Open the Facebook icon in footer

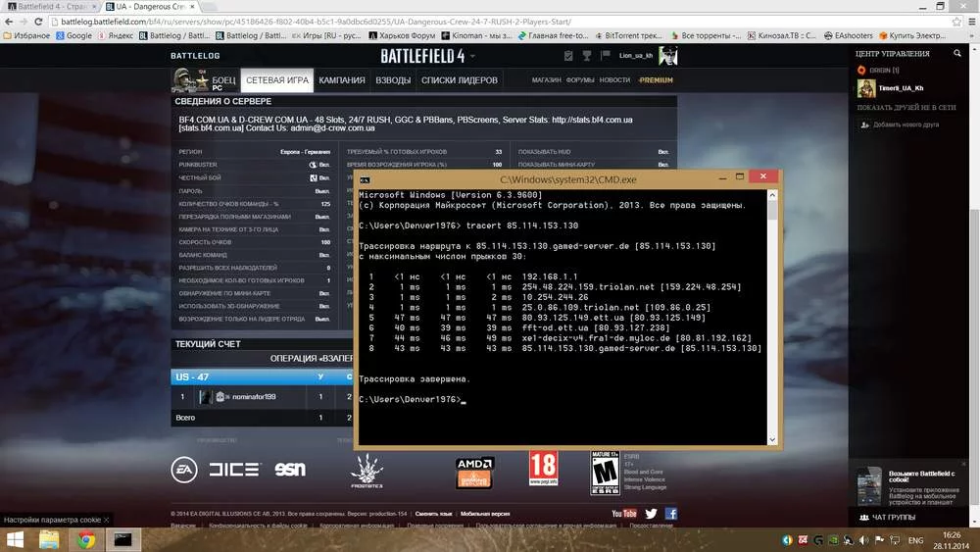point(671,513)
